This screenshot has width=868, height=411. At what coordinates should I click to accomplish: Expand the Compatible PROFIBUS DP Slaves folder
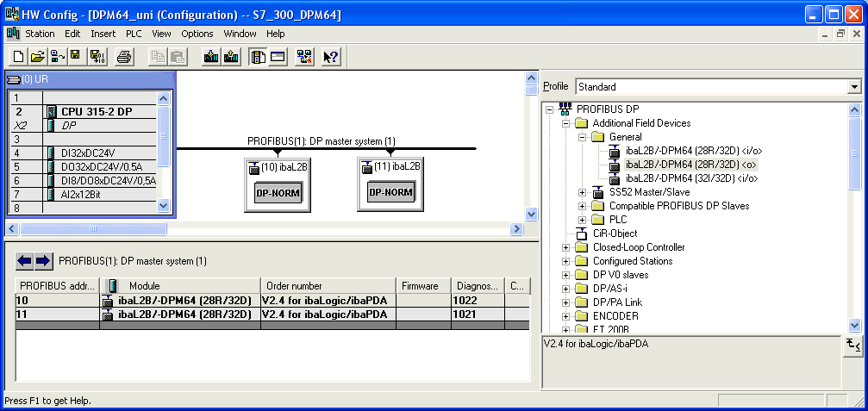(x=582, y=206)
